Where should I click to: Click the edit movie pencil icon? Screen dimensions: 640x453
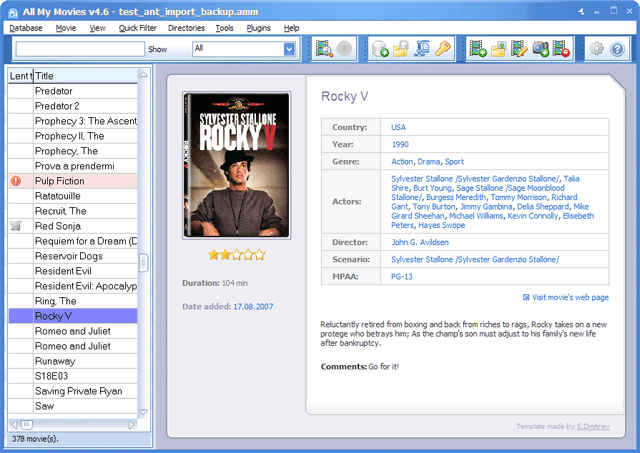520,48
